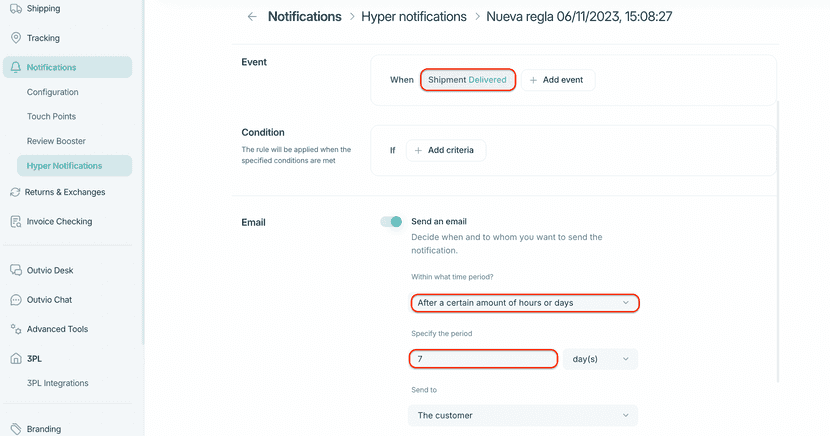Viewport: 830px width, 436px height.
Task: Click the Shipment Delivered event chip
Action: tap(468, 80)
